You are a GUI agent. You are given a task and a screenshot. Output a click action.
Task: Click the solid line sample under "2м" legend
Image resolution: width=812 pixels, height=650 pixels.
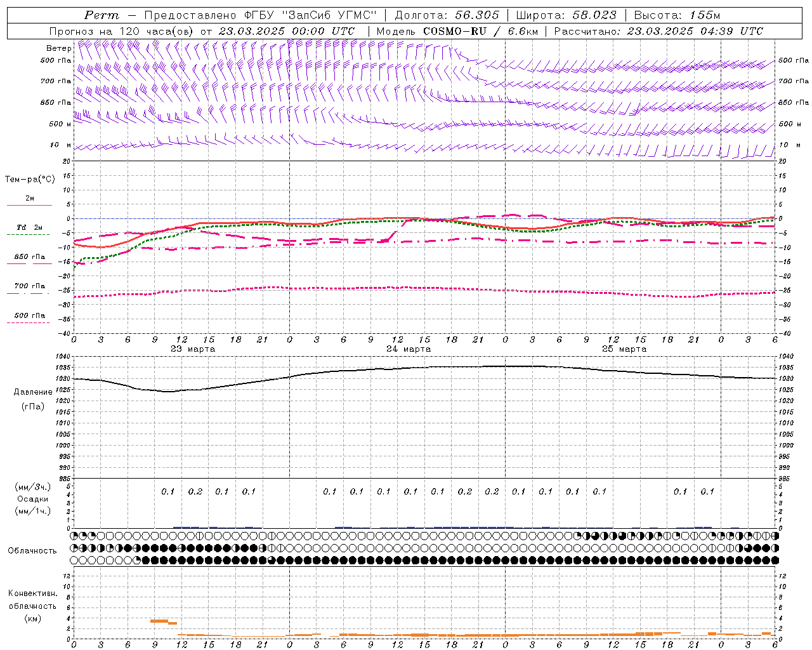[29, 206]
